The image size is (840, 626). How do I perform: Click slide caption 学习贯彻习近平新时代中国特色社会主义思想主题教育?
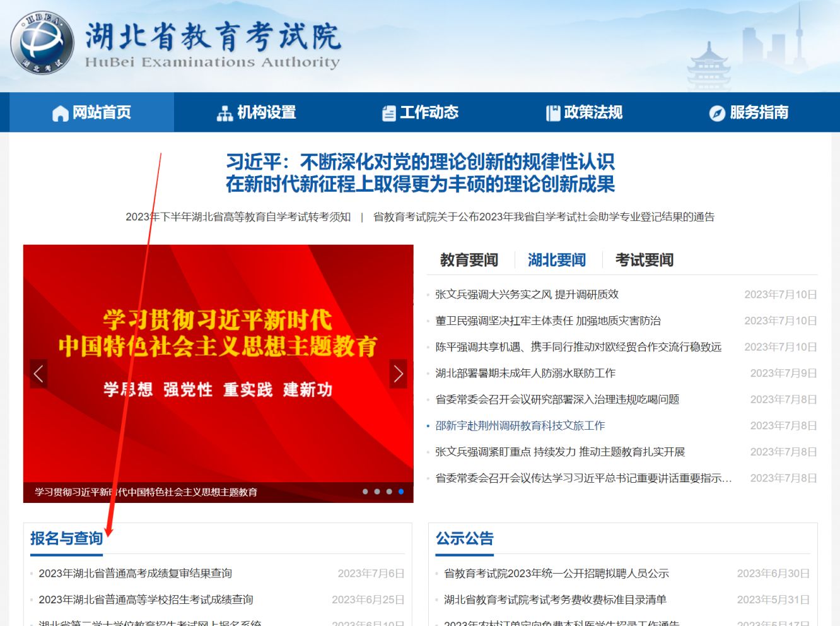(x=146, y=492)
